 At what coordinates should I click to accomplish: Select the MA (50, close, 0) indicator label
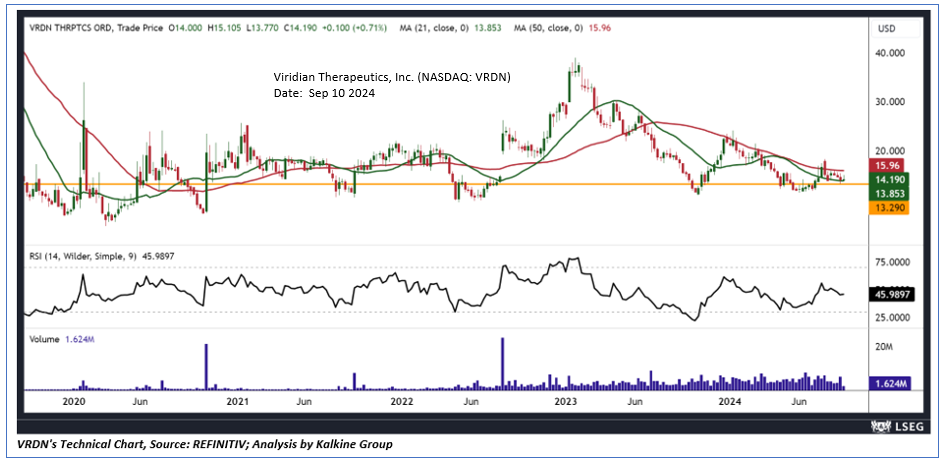point(548,28)
